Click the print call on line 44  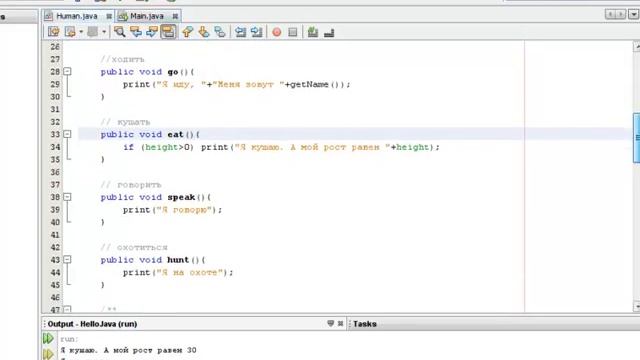137,273
